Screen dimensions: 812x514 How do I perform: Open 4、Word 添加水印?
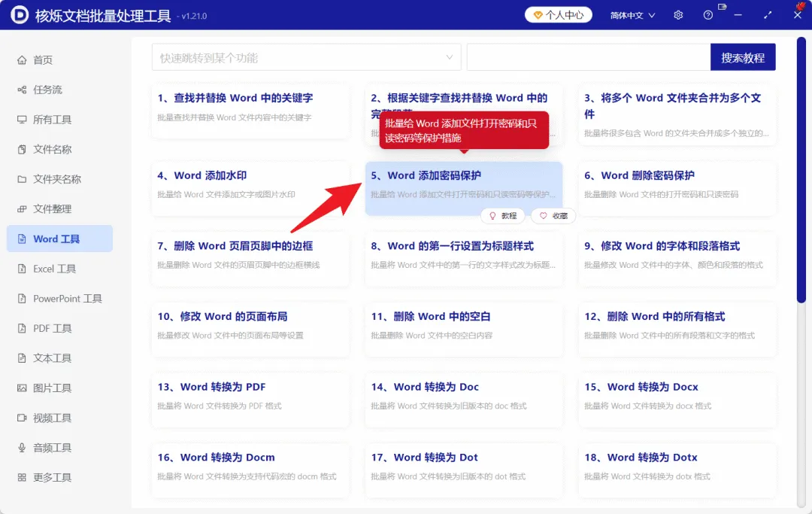[250, 188]
